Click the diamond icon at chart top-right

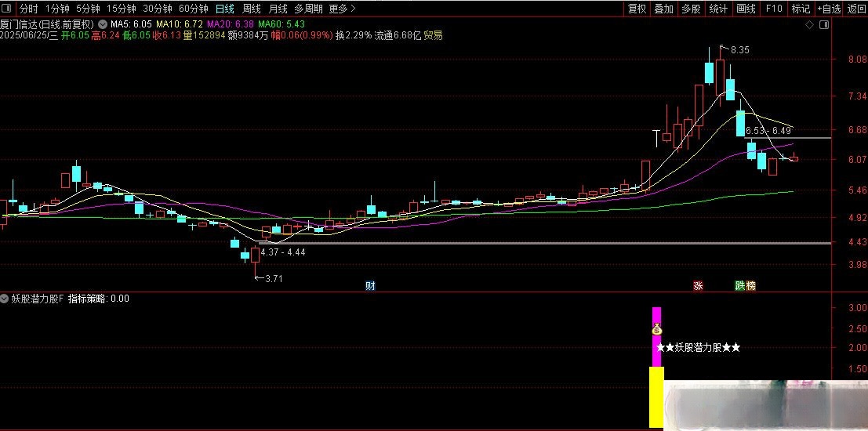coord(809,25)
